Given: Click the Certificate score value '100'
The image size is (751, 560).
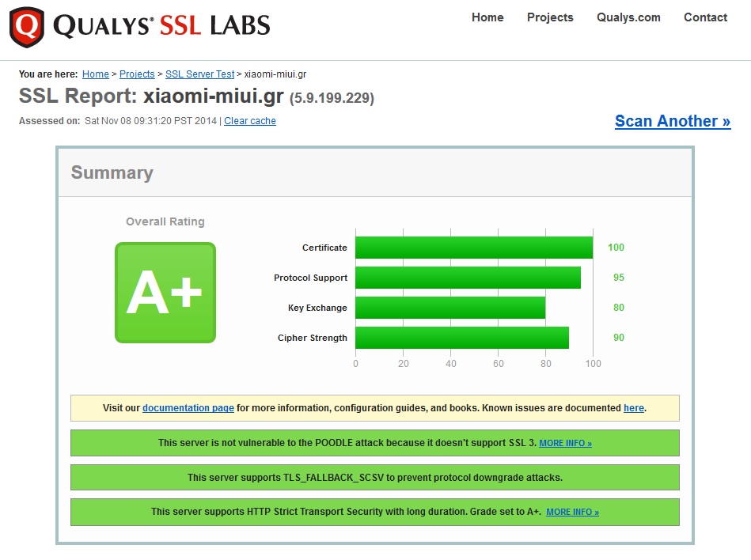Looking at the screenshot, I should [616, 248].
